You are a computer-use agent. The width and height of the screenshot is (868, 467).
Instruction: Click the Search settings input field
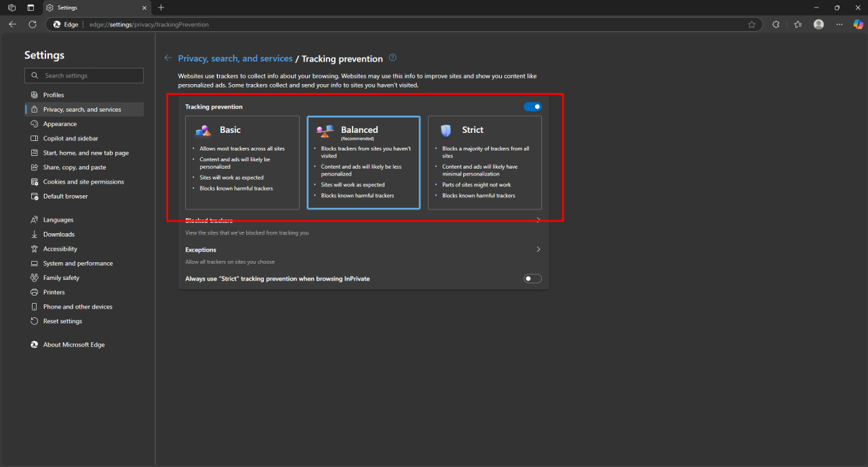[84, 75]
